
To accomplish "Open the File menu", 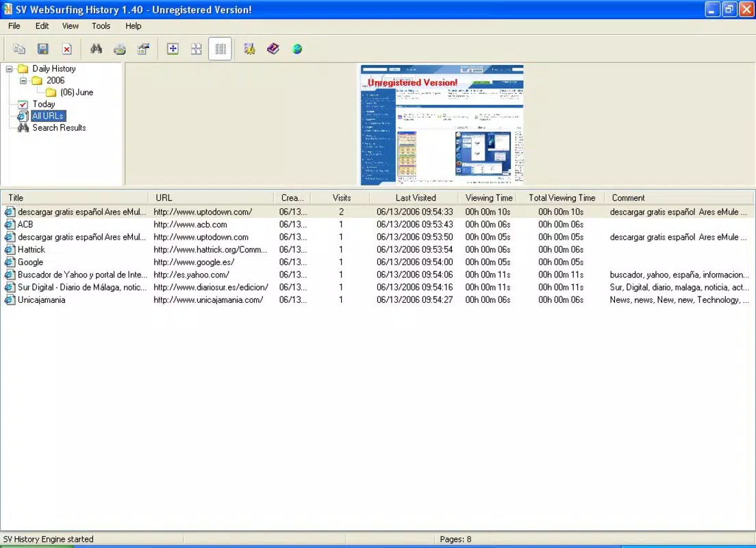I will [14, 26].
